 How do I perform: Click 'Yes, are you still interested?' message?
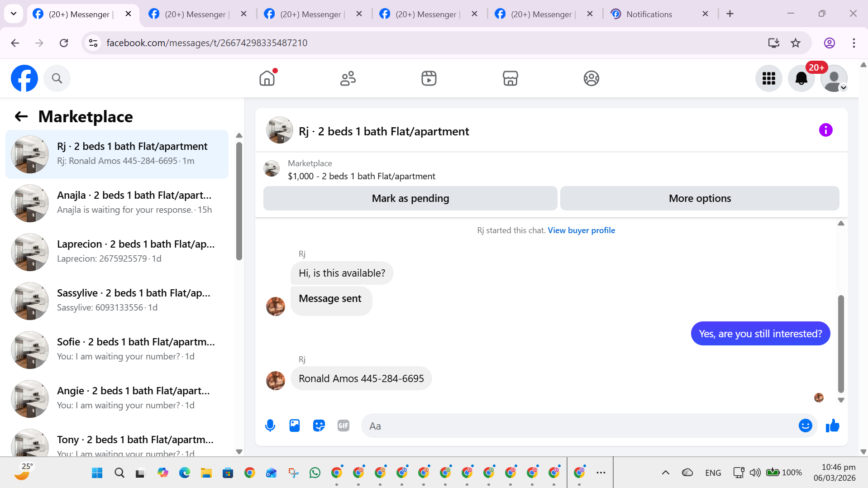tap(760, 334)
